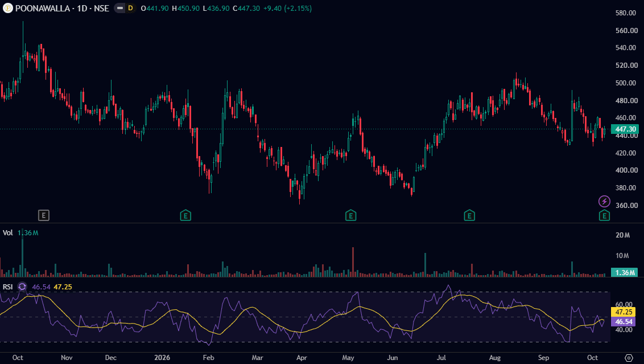Click the grey market status pill icon
Screen dimensions: 644x364
point(119,8)
